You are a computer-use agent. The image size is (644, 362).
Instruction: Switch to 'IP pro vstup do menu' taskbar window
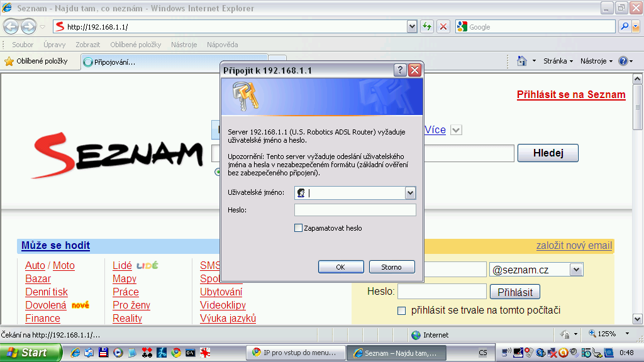(x=296, y=353)
